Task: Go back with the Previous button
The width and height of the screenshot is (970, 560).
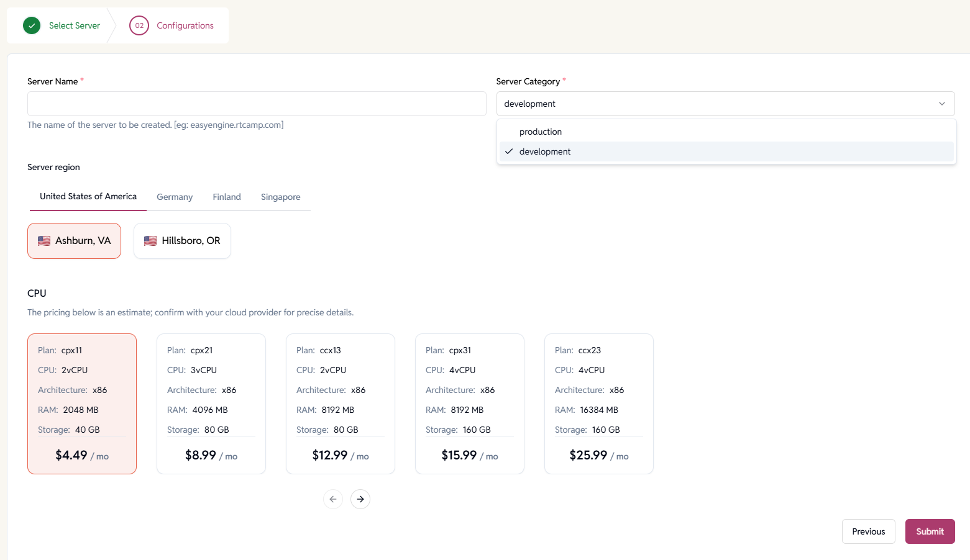Action: pyautogui.click(x=868, y=531)
